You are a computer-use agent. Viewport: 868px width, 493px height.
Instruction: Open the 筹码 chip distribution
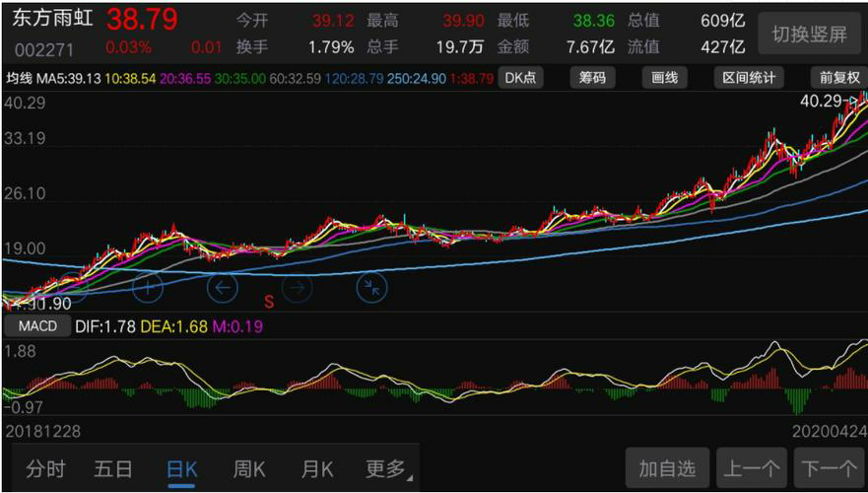(x=592, y=78)
